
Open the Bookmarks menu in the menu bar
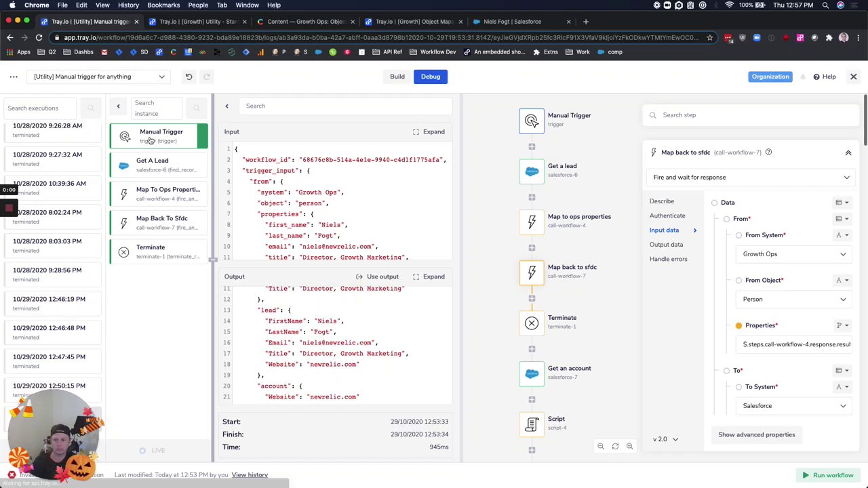(163, 5)
